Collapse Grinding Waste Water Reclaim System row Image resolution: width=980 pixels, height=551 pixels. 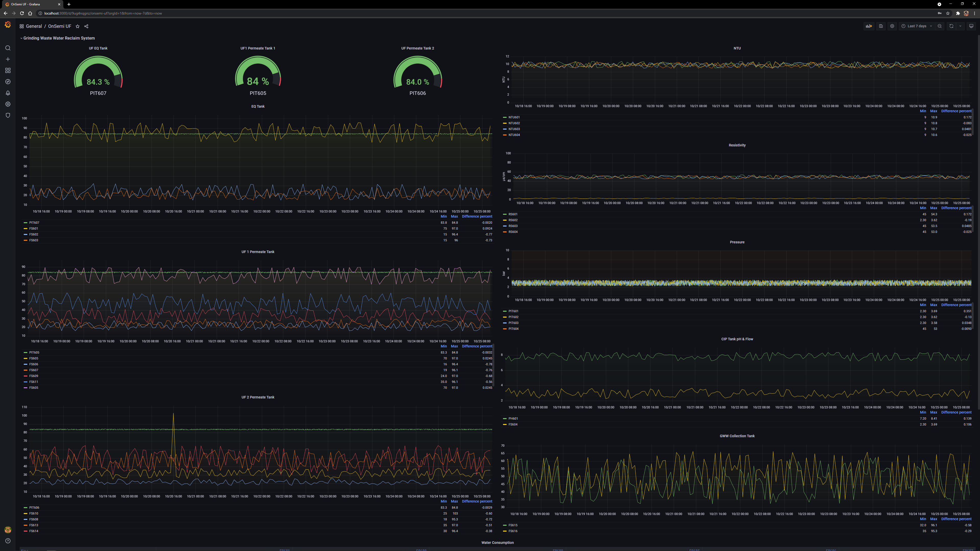click(x=59, y=38)
